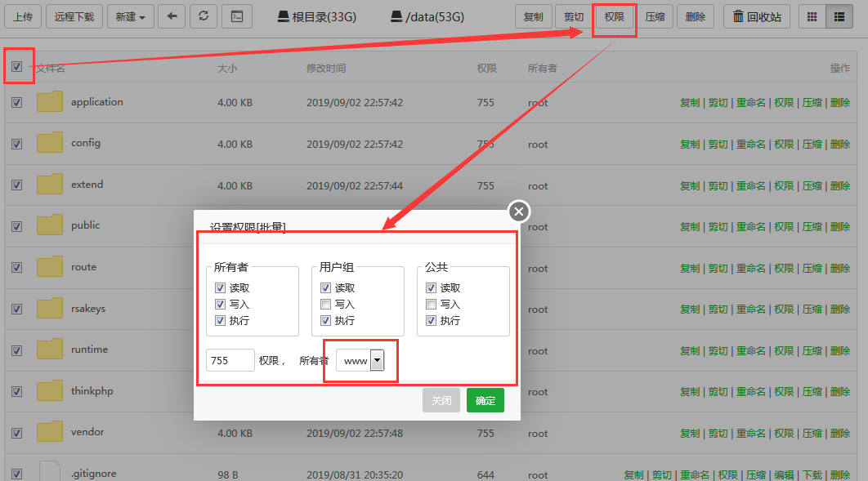
Task: Uncheck owner 写入 (write) permission
Action: tap(220, 304)
